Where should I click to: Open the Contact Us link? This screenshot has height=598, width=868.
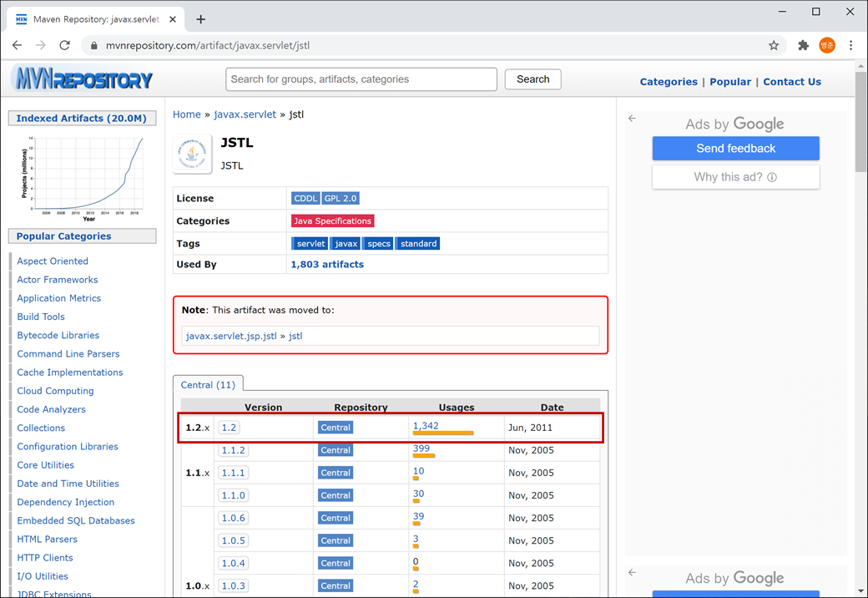(792, 82)
